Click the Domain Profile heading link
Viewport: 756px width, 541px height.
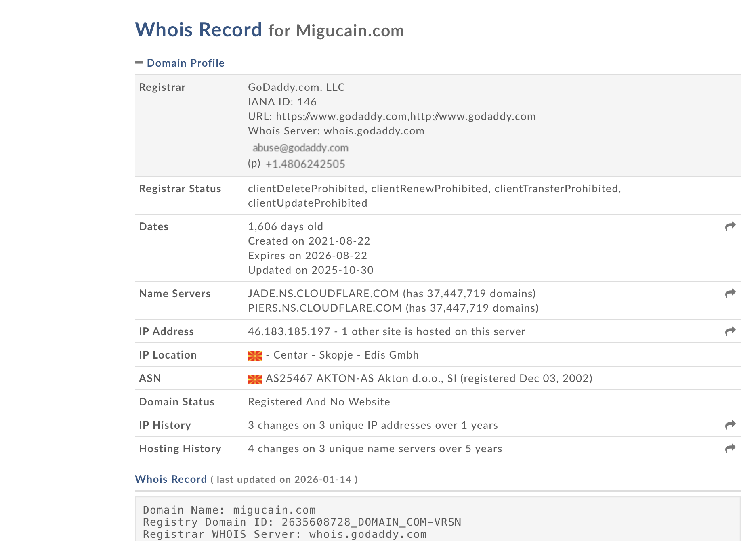(185, 63)
